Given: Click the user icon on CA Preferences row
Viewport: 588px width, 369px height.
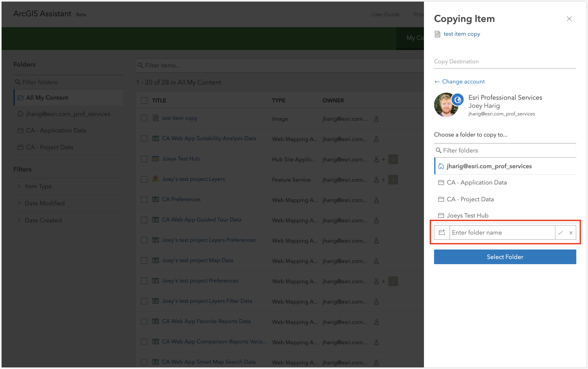Looking at the screenshot, I should (x=376, y=200).
